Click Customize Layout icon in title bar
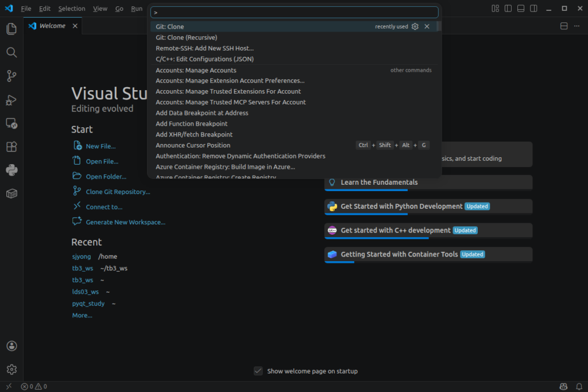 496,8
